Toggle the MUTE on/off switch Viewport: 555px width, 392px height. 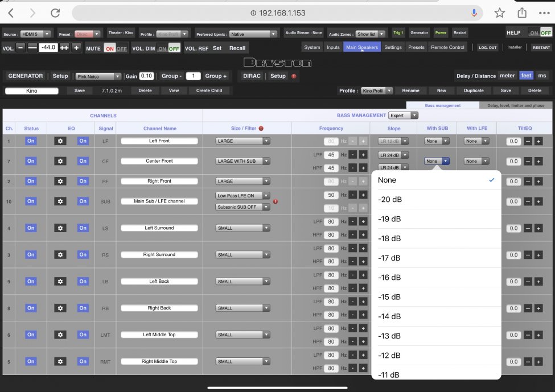coord(116,49)
